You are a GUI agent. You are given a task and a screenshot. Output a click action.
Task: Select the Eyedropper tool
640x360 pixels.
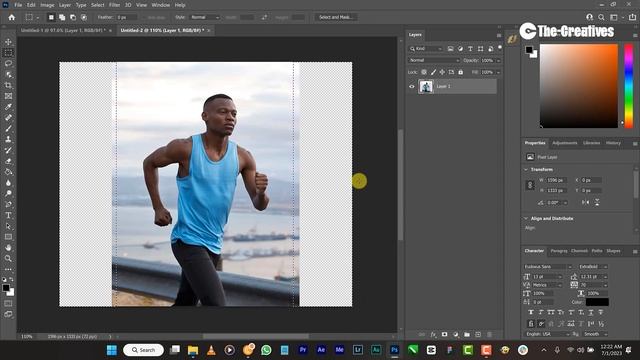pos(8,107)
